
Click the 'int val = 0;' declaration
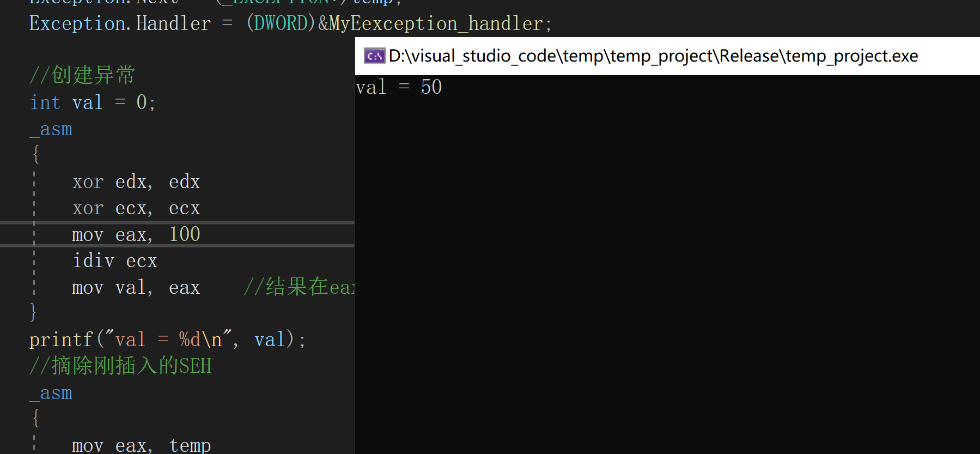pyautogui.click(x=93, y=102)
